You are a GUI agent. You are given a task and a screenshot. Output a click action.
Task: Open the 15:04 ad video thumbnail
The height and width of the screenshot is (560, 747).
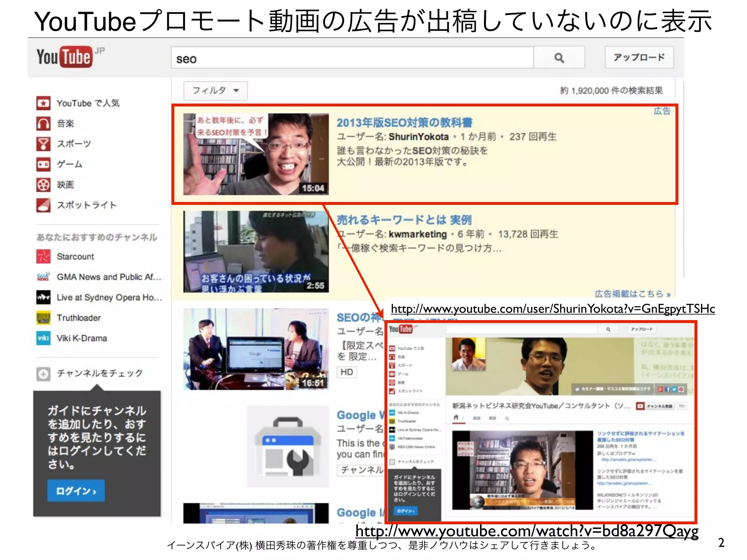click(x=256, y=154)
